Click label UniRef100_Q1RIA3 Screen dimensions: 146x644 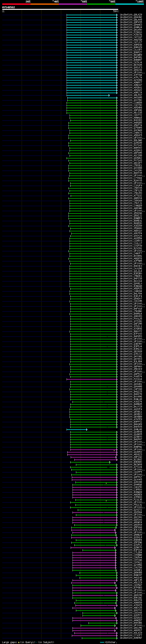(131, 520)
